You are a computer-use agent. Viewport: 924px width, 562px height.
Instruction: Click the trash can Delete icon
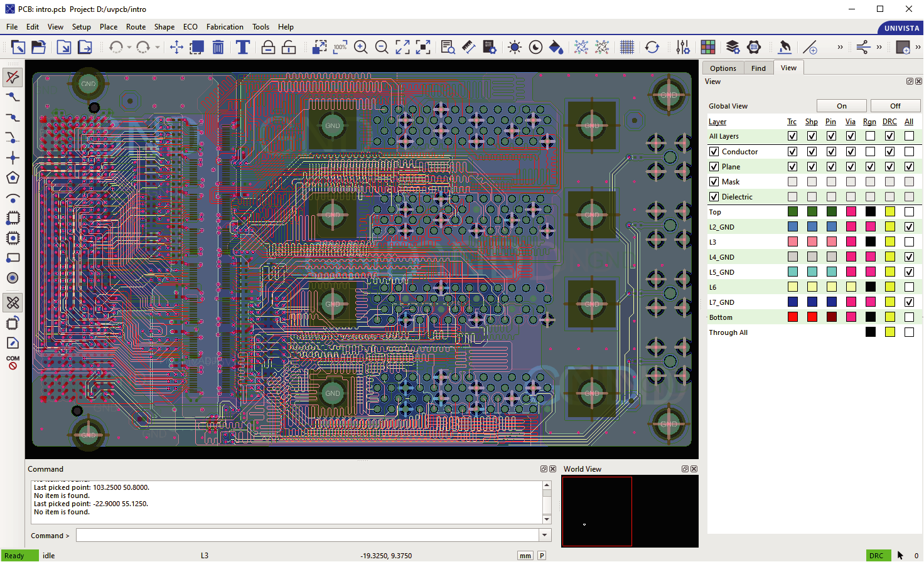pos(218,48)
